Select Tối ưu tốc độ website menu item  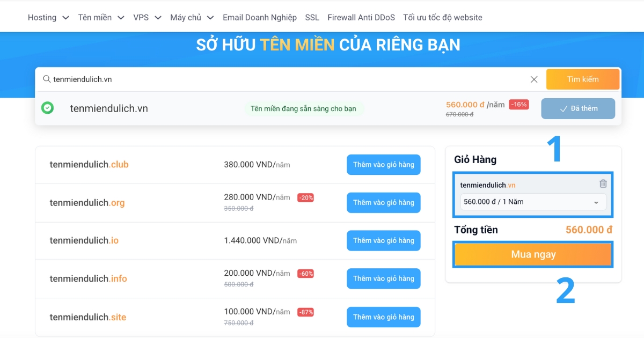coord(440,17)
